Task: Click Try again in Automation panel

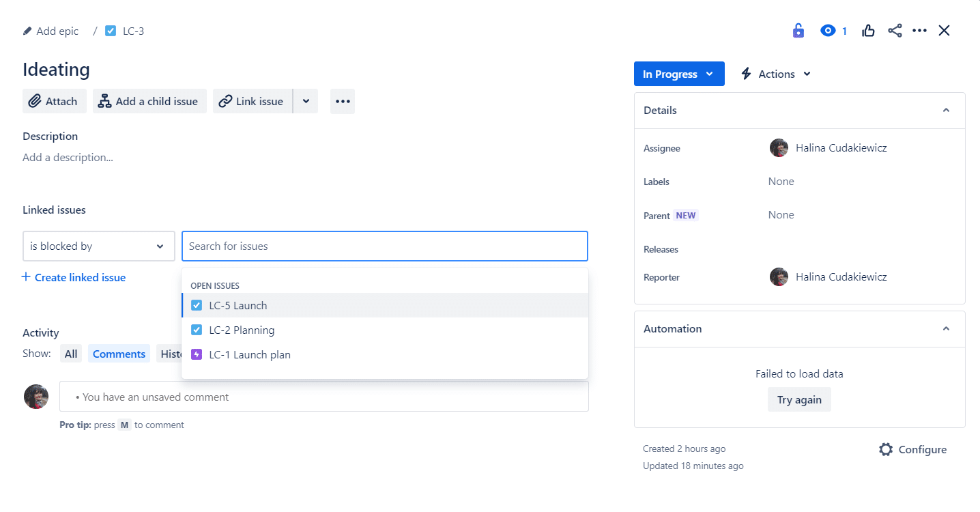Action: [799, 400]
